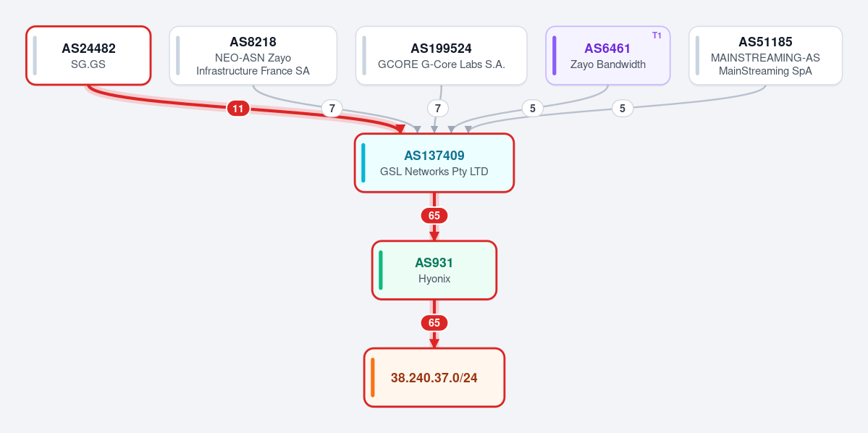Open the AS6461 Zayo Bandwidth node
This screenshot has height=433, width=868.
pos(608,55)
